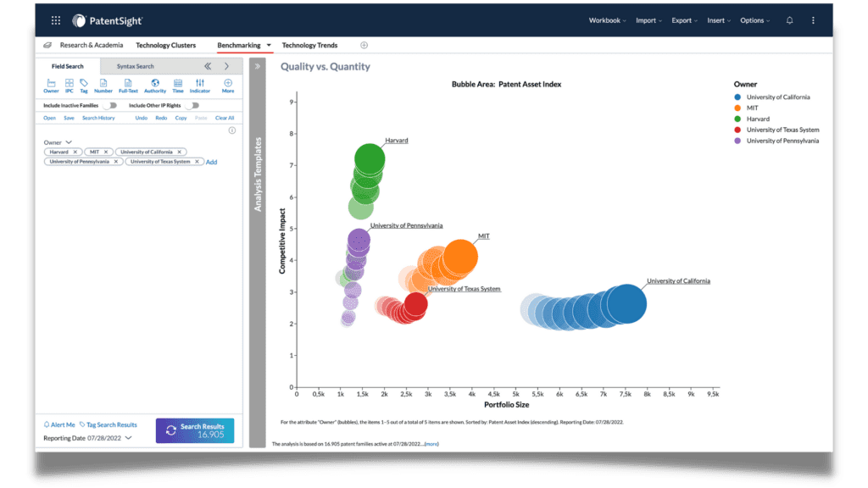Click University of California legend swatch
The height and width of the screenshot is (488, 868).
coord(737,97)
